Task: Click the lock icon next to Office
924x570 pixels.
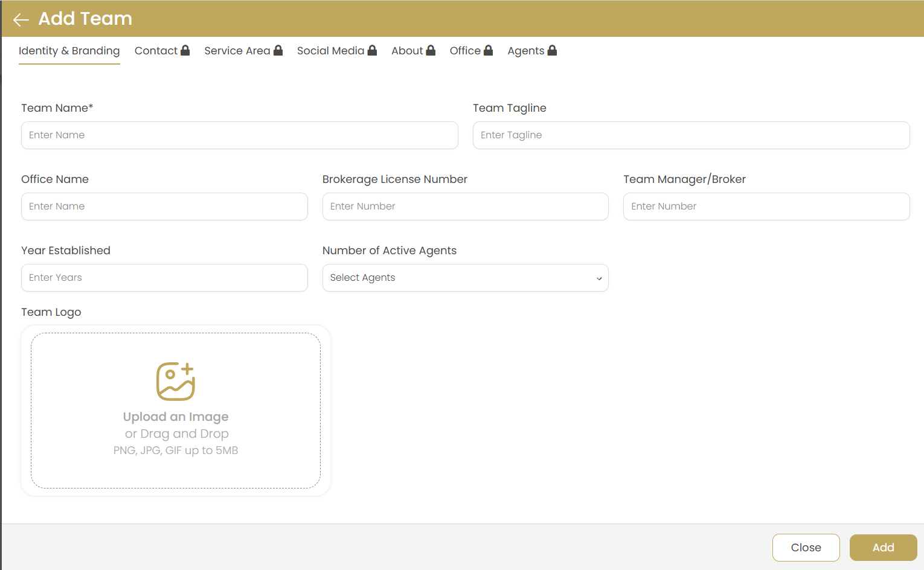Action: click(489, 50)
